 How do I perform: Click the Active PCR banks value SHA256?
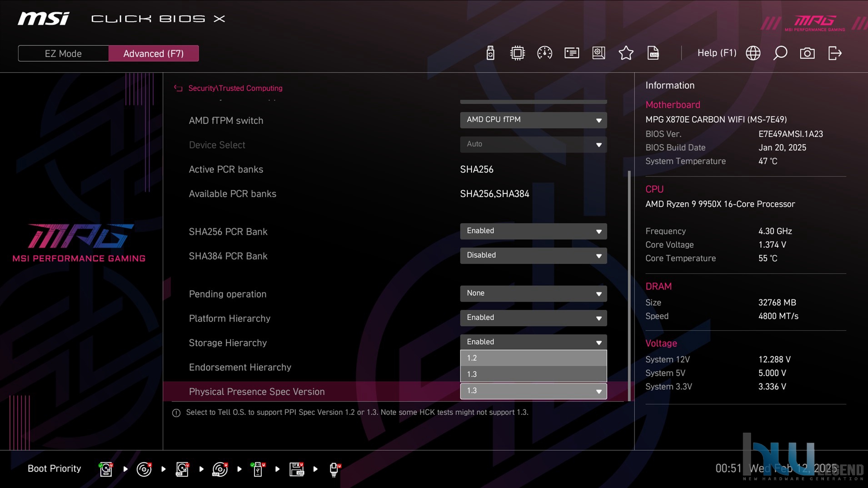477,169
